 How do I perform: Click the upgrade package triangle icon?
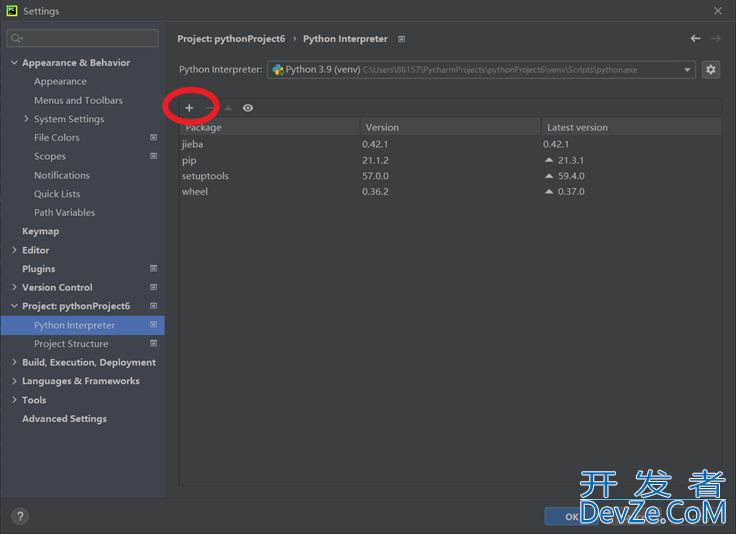tap(228, 108)
